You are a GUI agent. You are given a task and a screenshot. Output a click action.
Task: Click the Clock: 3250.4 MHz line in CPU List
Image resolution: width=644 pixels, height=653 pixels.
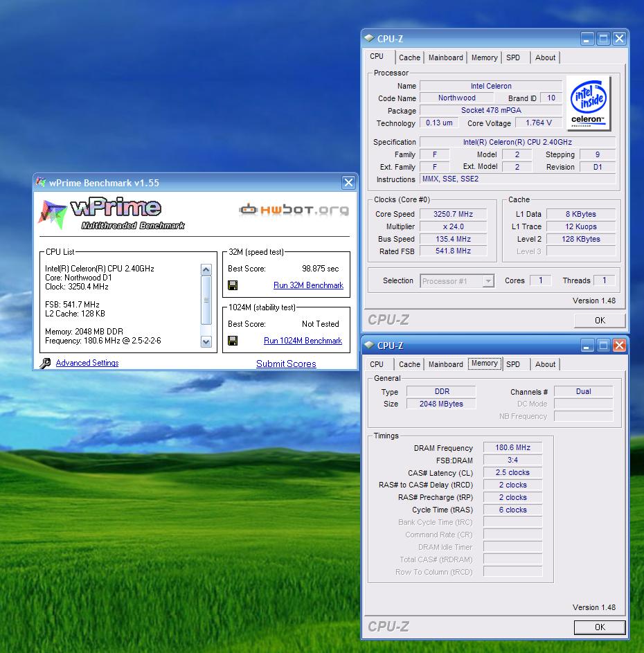[77, 287]
